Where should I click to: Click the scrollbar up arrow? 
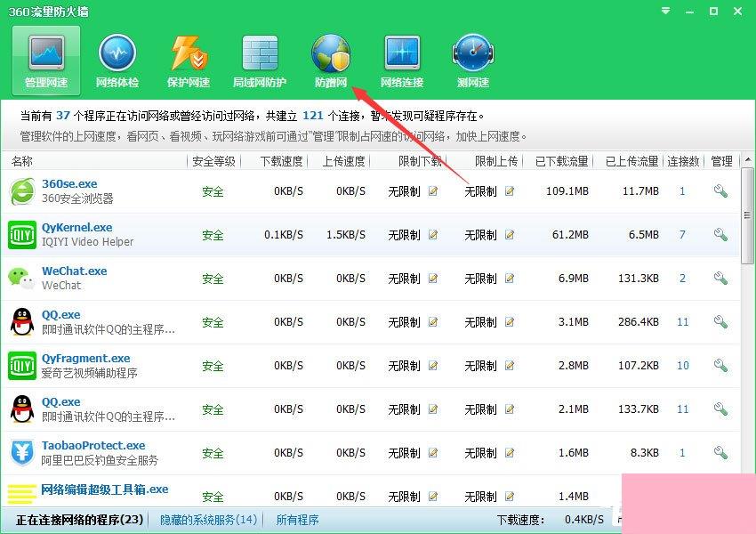pyautogui.click(x=747, y=159)
